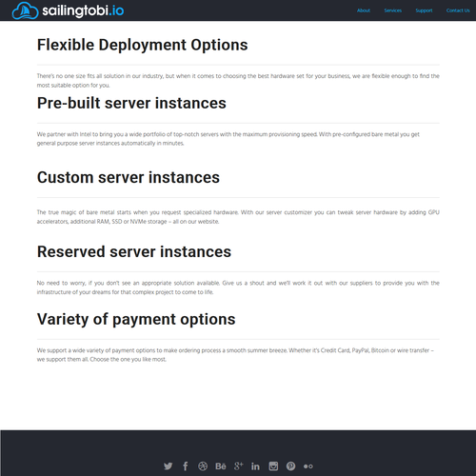The image size is (476, 476).
Task: Open the Behance footer icon
Action: click(221, 466)
